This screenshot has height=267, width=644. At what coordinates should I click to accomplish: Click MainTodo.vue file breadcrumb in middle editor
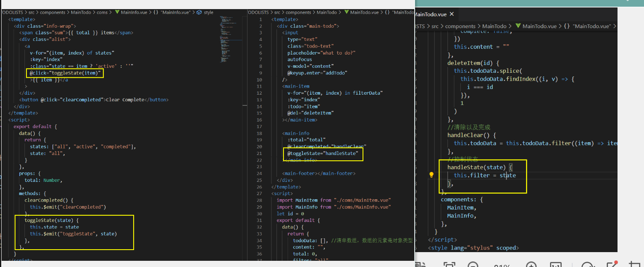(364, 12)
